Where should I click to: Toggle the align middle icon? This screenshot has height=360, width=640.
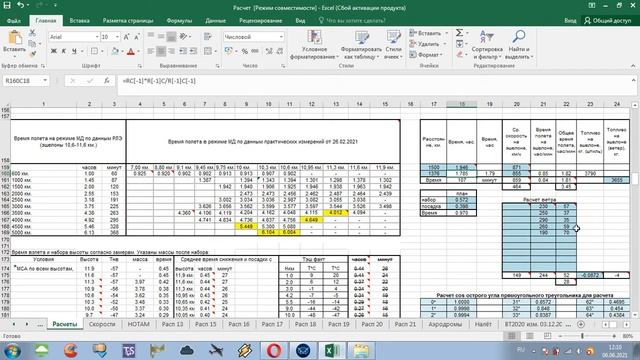tap(161, 37)
